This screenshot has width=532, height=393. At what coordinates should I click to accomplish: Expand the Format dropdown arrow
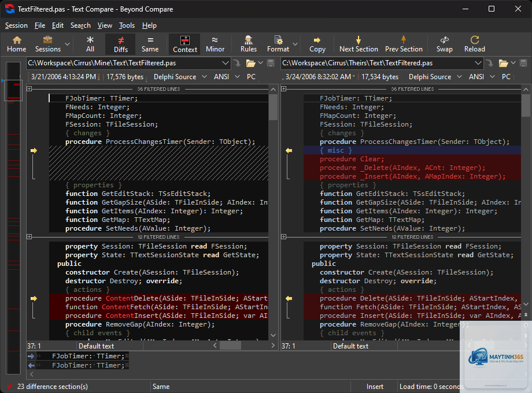click(x=295, y=45)
